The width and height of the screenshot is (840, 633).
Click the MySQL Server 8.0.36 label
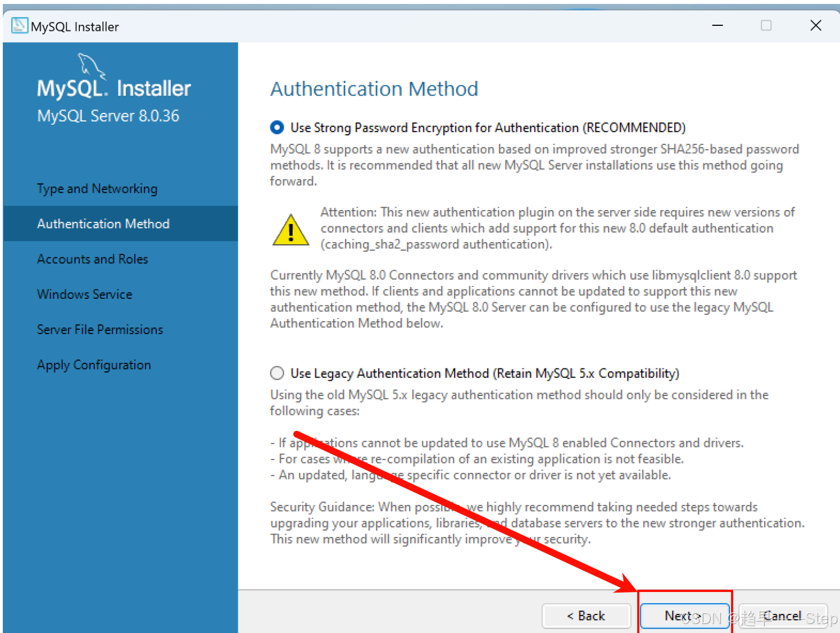[x=108, y=116]
